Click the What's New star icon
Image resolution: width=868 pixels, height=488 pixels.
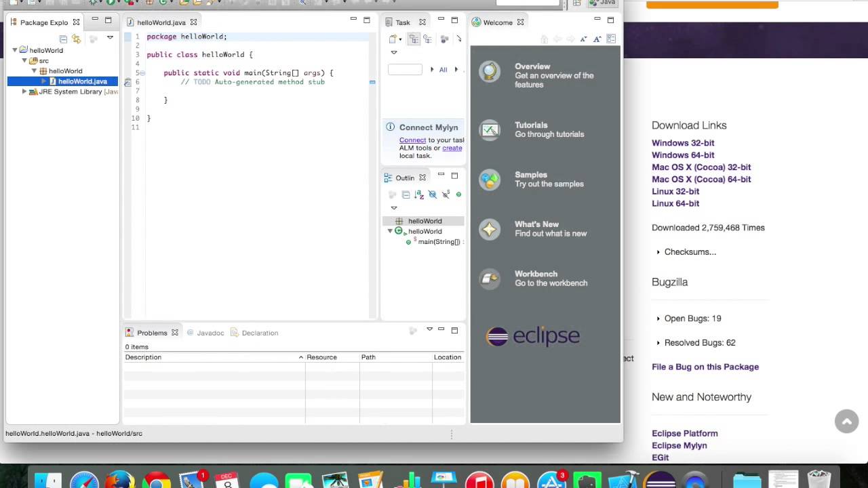[x=490, y=229]
